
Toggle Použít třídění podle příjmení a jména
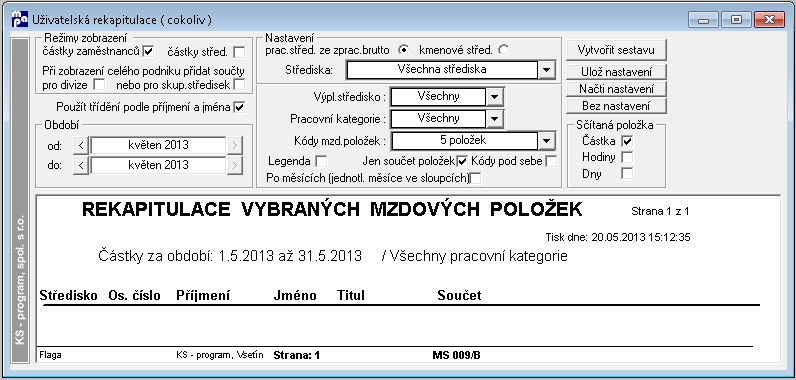tap(239, 108)
